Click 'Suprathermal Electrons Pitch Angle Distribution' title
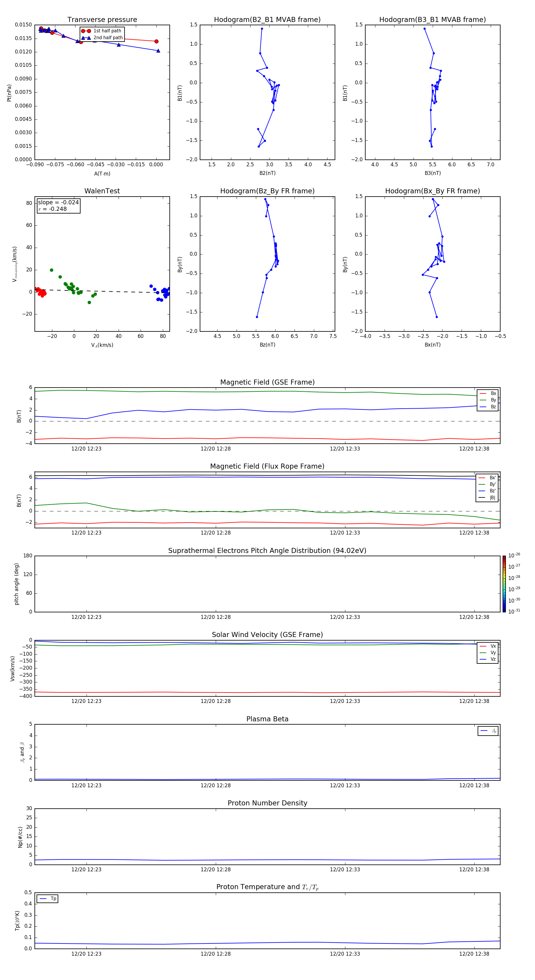This screenshot has height=980, width=535. [x=267, y=551]
